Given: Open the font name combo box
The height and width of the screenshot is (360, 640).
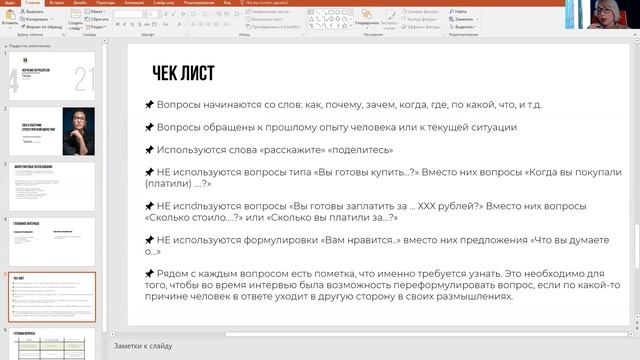Looking at the screenshot, I should pos(129,14).
